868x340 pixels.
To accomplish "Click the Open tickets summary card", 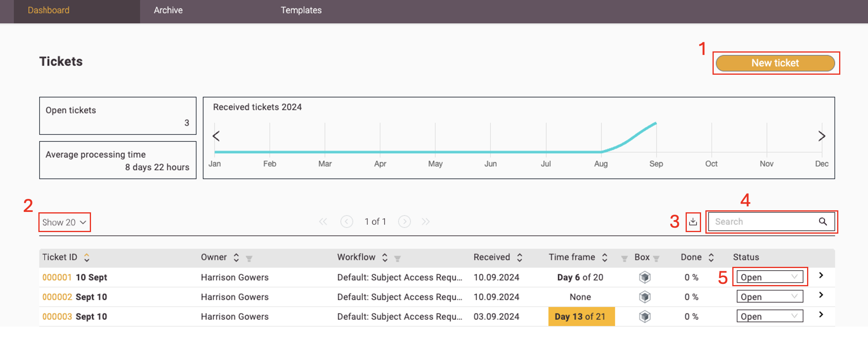I will click(x=118, y=116).
